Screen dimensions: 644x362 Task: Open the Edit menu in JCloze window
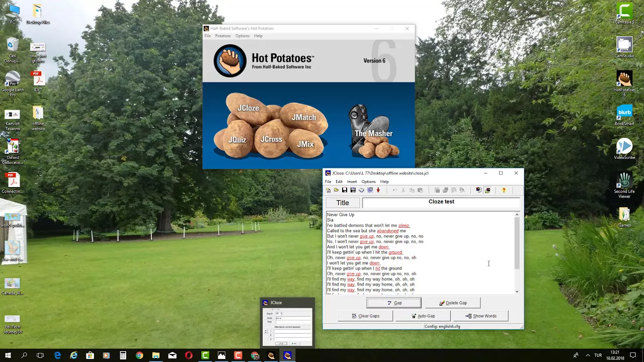coord(339,182)
